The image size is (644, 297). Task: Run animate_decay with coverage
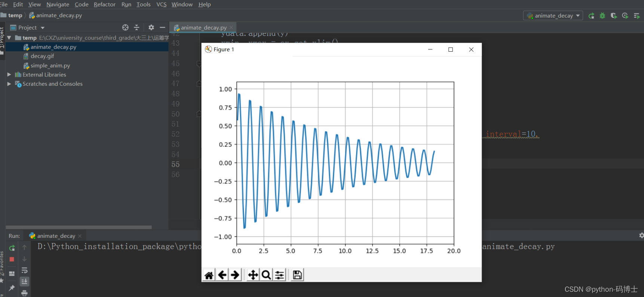tap(614, 16)
